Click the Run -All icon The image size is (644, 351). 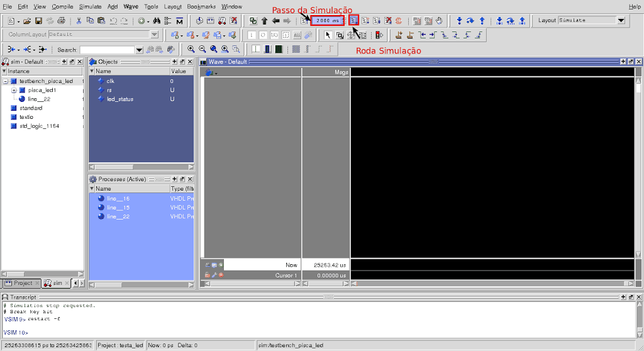point(377,21)
